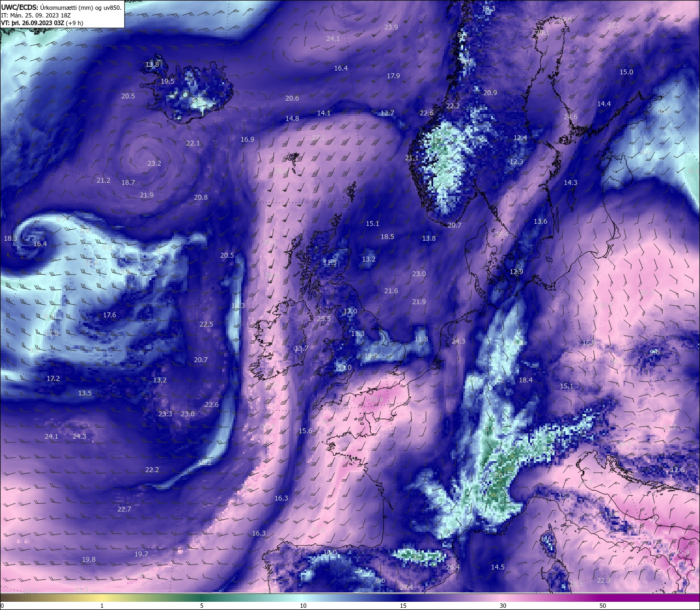This screenshot has width=700, height=610.
Task: Click the map value 22.1
Action: tap(193, 143)
